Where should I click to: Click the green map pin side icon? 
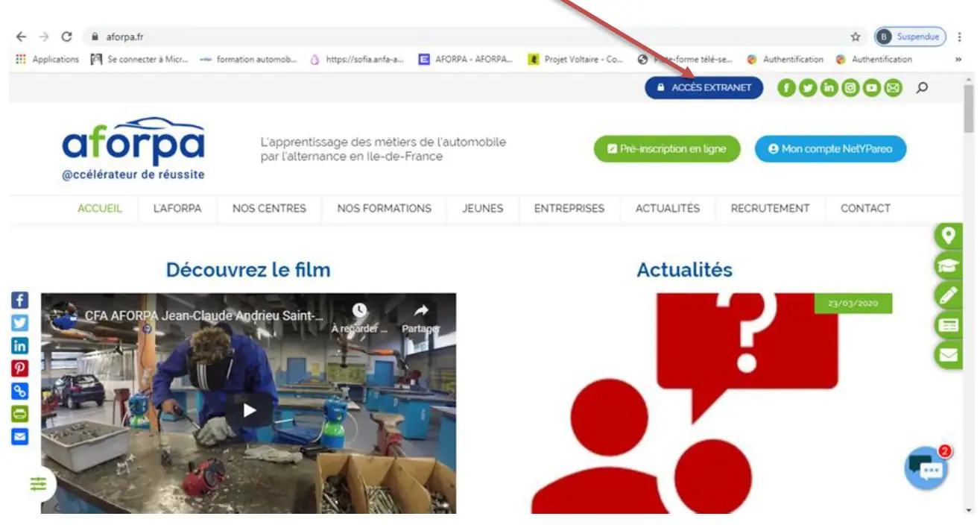pos(948,236)
